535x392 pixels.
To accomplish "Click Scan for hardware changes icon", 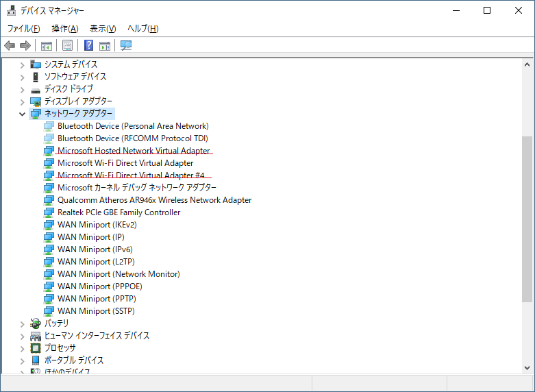I will (x=126, y=45).
